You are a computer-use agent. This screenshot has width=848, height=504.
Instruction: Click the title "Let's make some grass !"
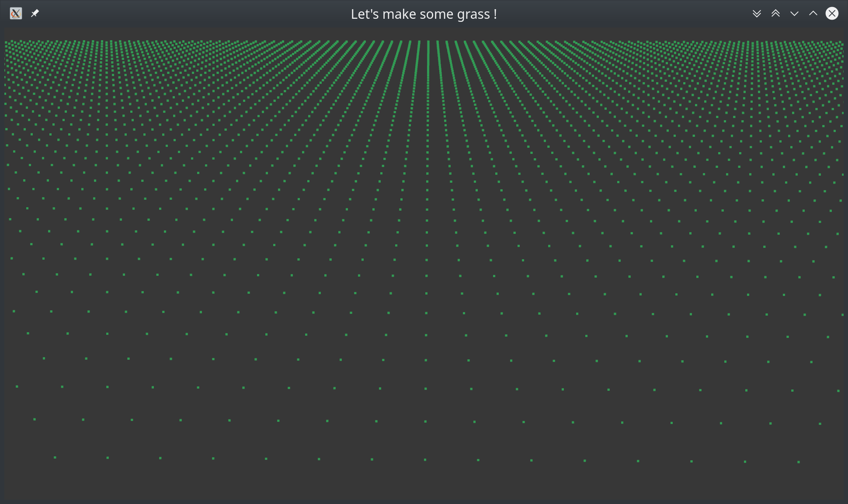pyautogui.click(x=424, y=14)
